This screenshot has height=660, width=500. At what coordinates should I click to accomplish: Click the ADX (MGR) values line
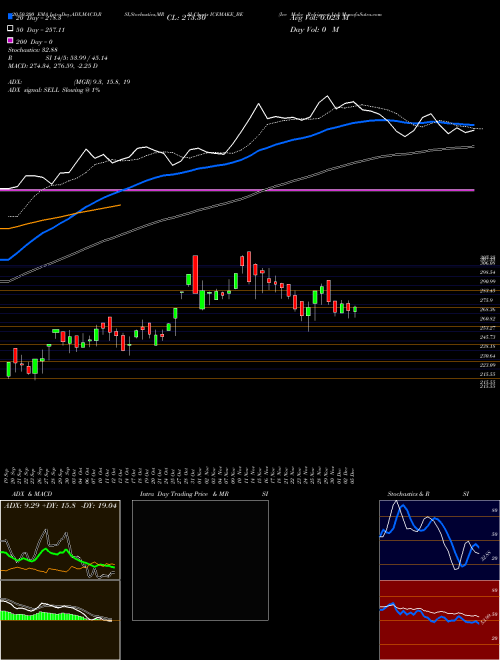click(x=69, y=82)
